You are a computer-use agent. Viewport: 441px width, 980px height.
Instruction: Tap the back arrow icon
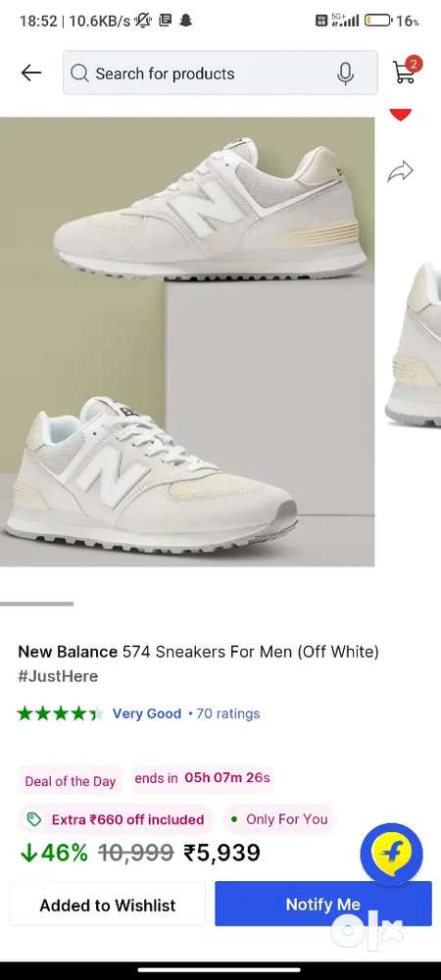30,73
